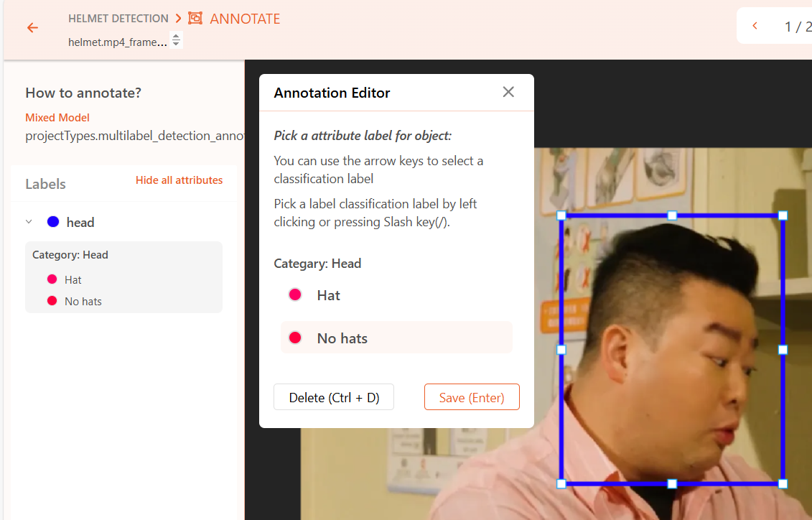Screen dimensions: 812x520
Task: Click Hide all attributes link
Action: [179, 180]
